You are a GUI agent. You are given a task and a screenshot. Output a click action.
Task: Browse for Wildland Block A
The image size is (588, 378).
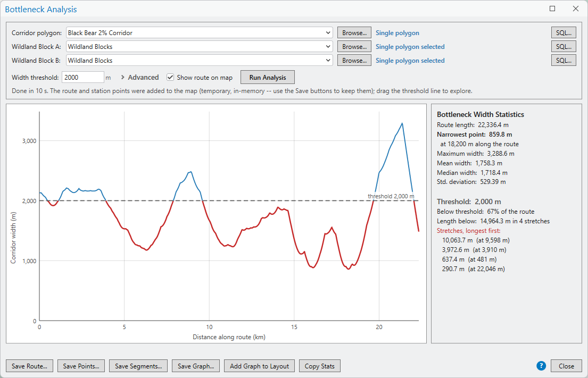354,47
